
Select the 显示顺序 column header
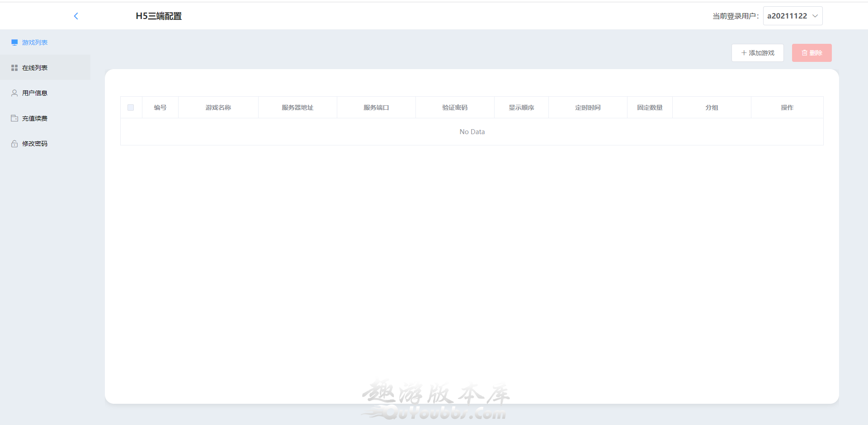coord(521,107)
